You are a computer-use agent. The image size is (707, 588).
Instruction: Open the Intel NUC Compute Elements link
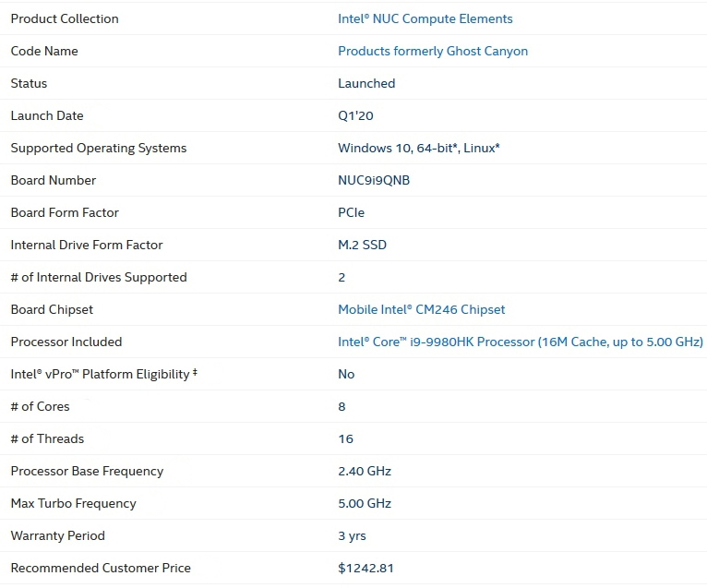pyautogui.click(x=425, y=19)
